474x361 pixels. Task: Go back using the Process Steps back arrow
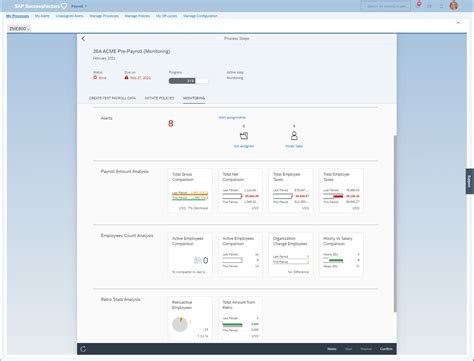coord(83,39)
